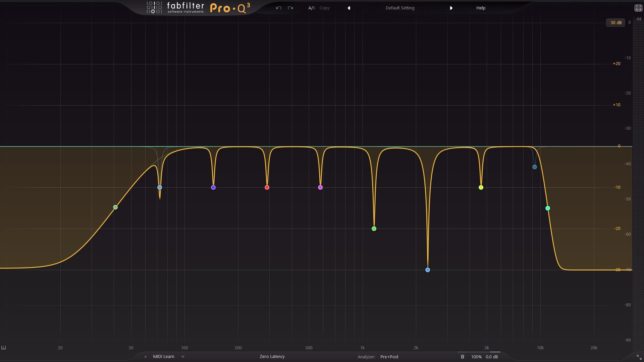Open Analyzer Pre+Post settings

point(389,357)
